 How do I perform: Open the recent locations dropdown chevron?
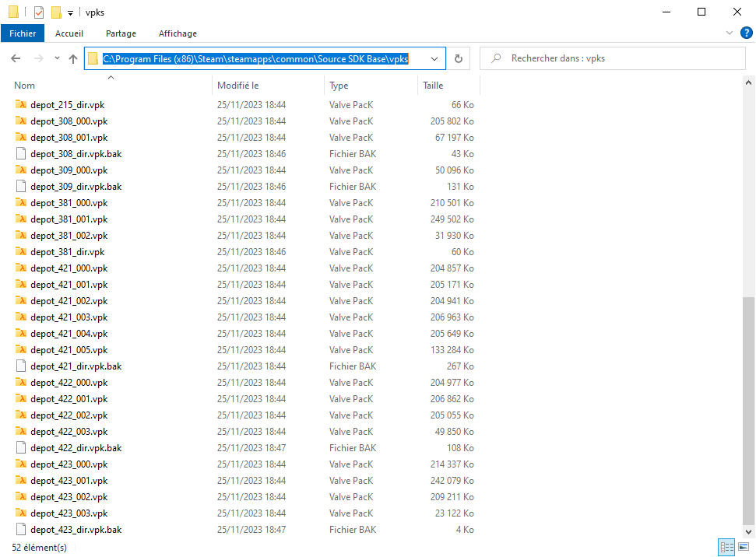pos(57,58)
